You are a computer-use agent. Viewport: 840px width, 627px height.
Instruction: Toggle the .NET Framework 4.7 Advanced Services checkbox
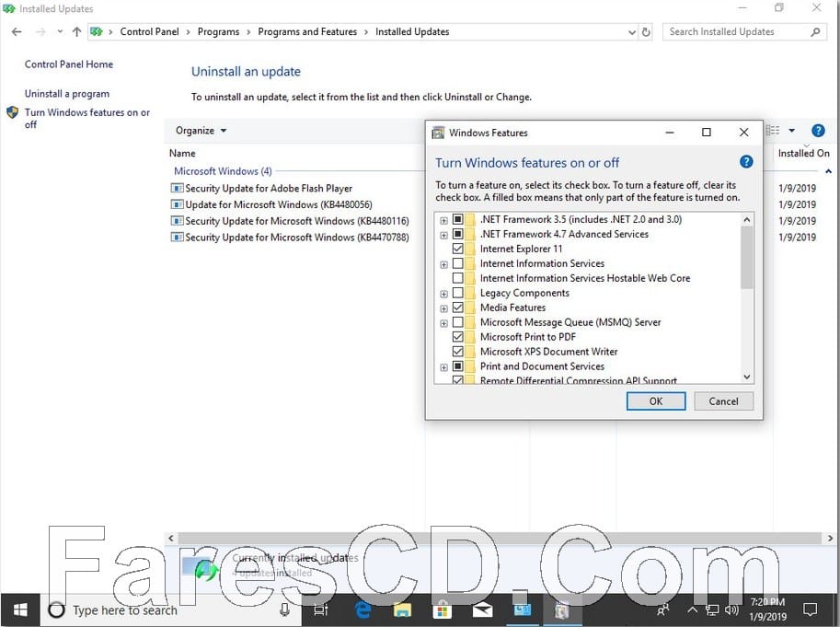click(457, 234)
